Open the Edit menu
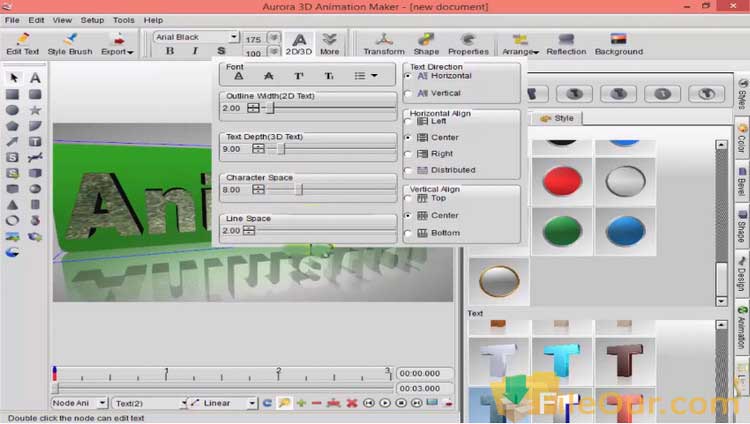750x424 pixels. point(36,20)
